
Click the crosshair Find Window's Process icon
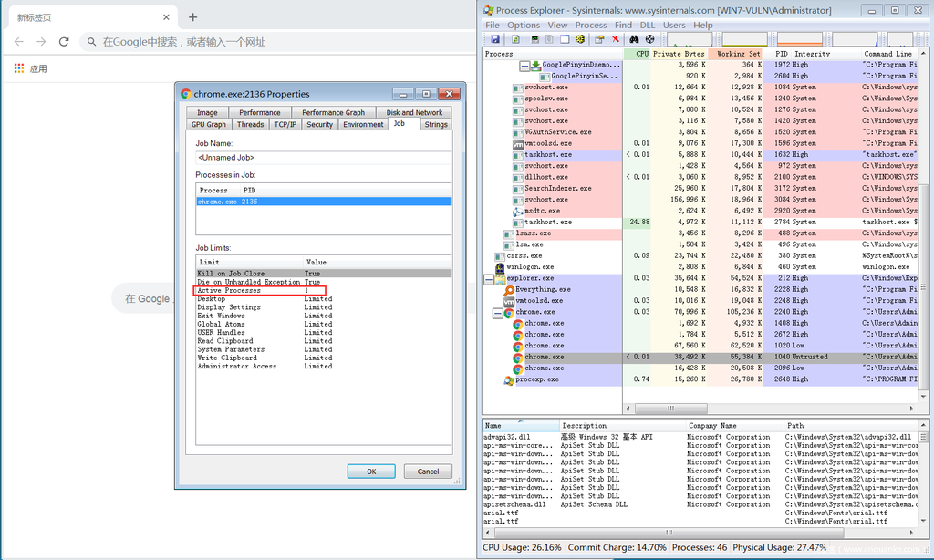pyautogui.click(x=649, y=39)
